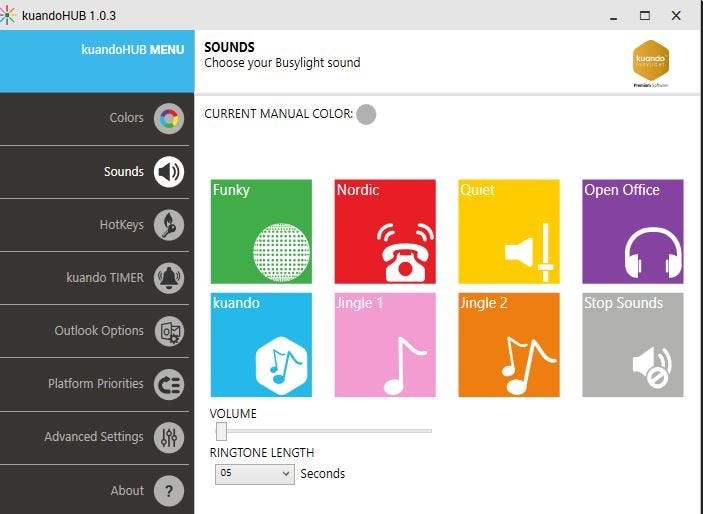The width and height of the screenshot is (703, 514).
Task: Choose the kuando music hexagon sound
Action: click(261, 345)
